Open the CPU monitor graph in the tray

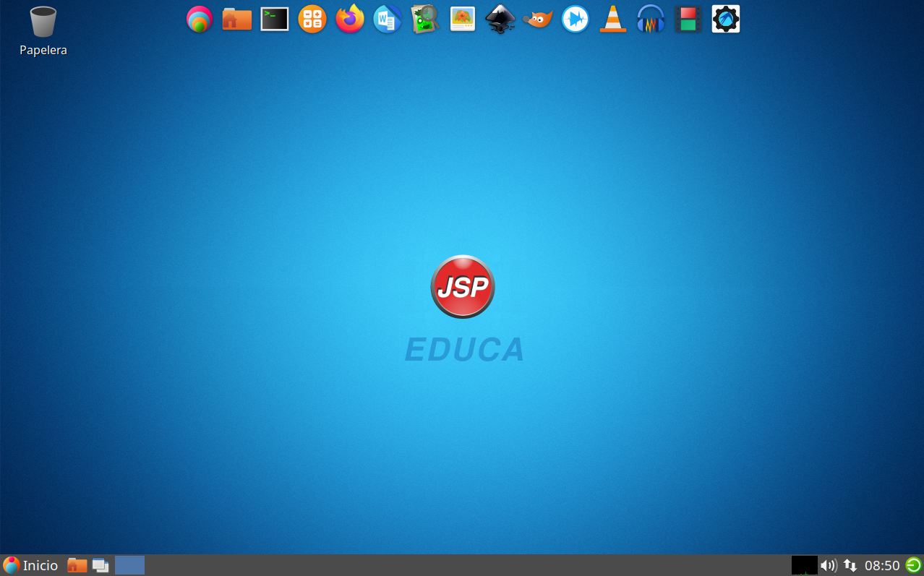(804, 565)
